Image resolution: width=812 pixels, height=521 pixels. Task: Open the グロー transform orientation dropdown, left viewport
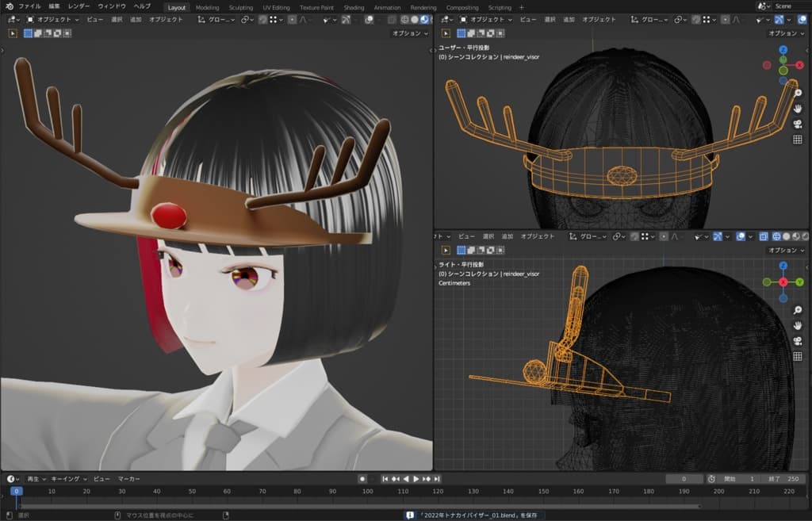click(216, 19)
